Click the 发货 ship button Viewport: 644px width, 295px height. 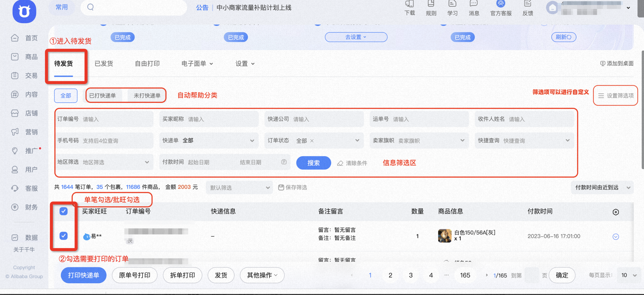(x=221, y=275)
